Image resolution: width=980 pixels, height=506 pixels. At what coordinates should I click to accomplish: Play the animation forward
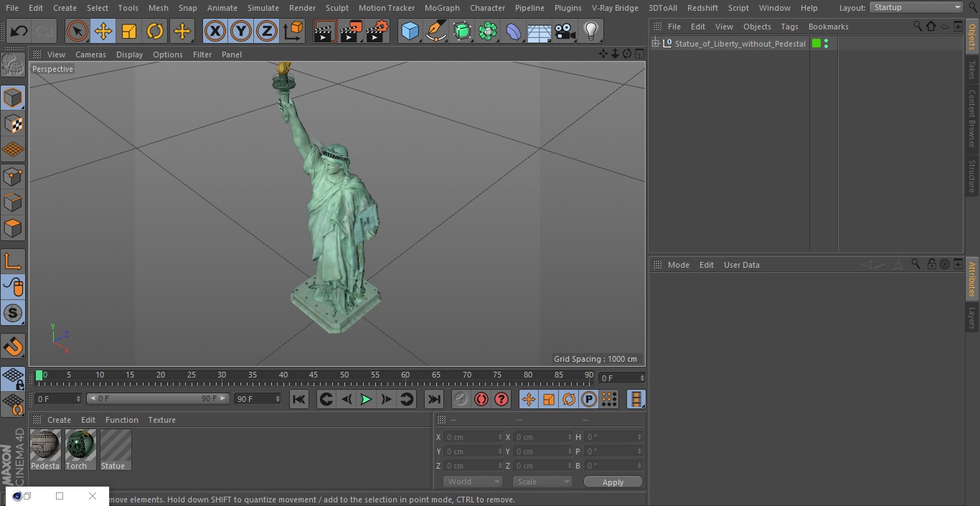point(366,399)
